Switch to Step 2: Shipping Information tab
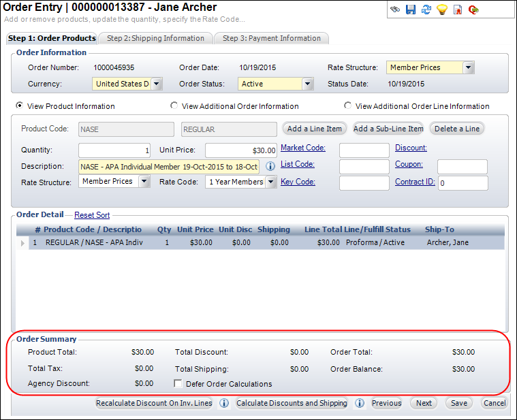Screen dimensions: 517x420 pos(155,38)
